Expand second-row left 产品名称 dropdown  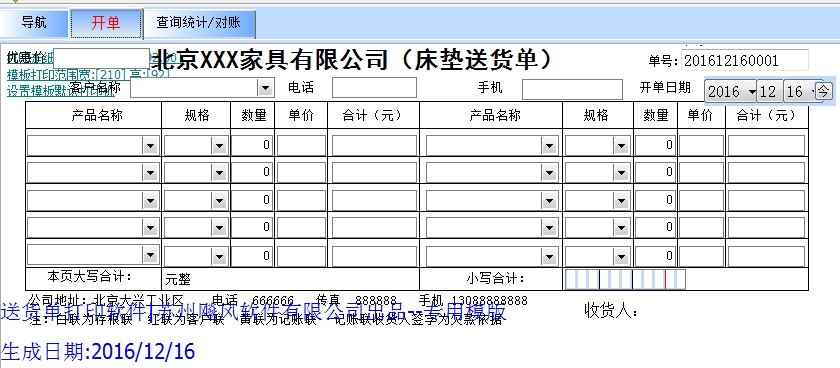point(150,172)
